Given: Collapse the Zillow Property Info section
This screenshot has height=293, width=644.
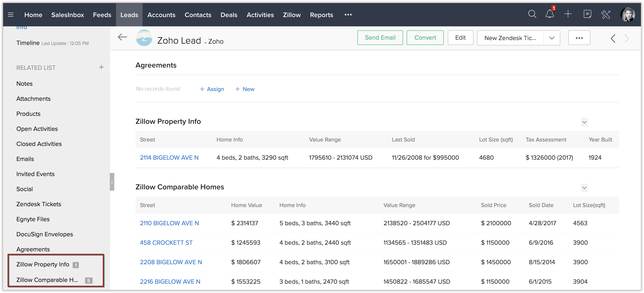Looking at the screenshot, I should pyautogui.click(x=584, y=122).
